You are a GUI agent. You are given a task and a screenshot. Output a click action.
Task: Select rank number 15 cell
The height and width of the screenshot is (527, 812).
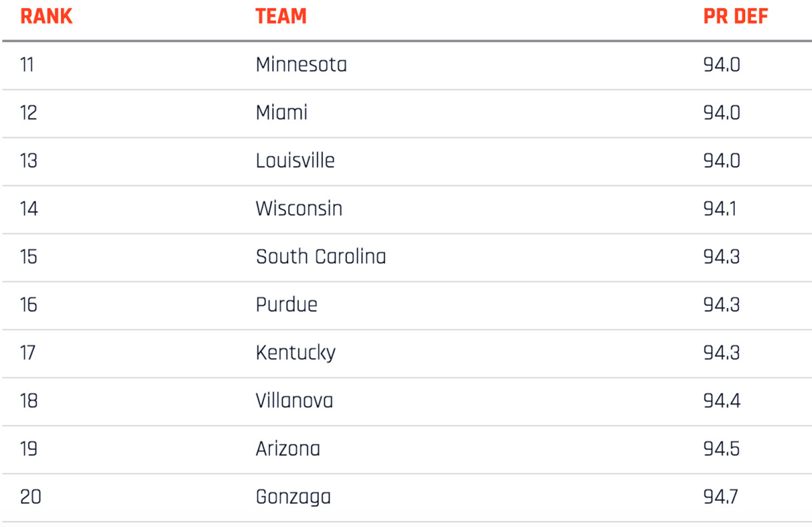coord(28,257)
